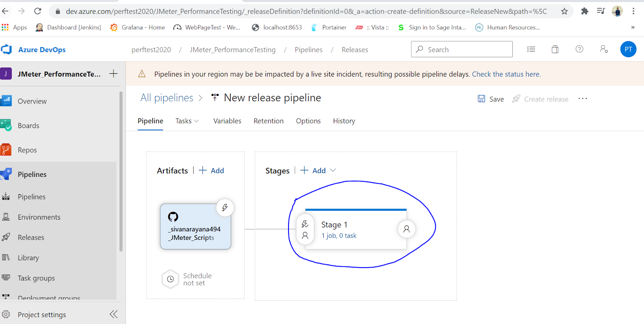The image size is (644, 324).
Task: Open the Marketplace shopping bag icon
Action: (555, 49)
